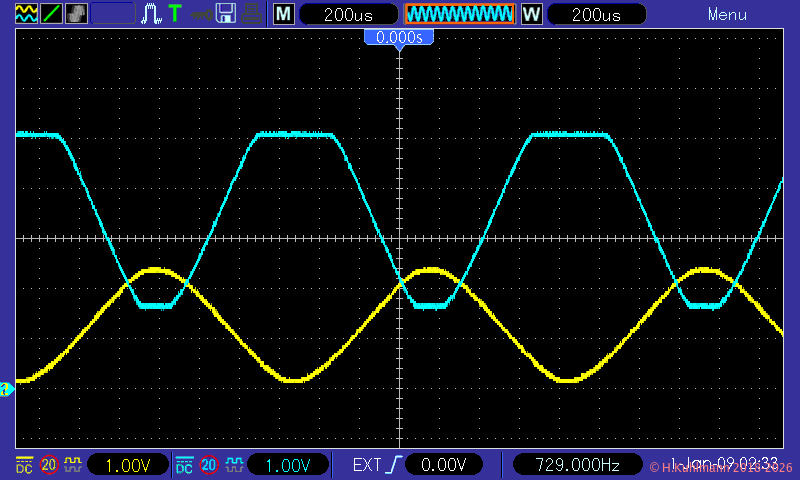Open the Menu in the top bar
The image size is (800, 480).
pyautogui.click(x=727, y=14)
